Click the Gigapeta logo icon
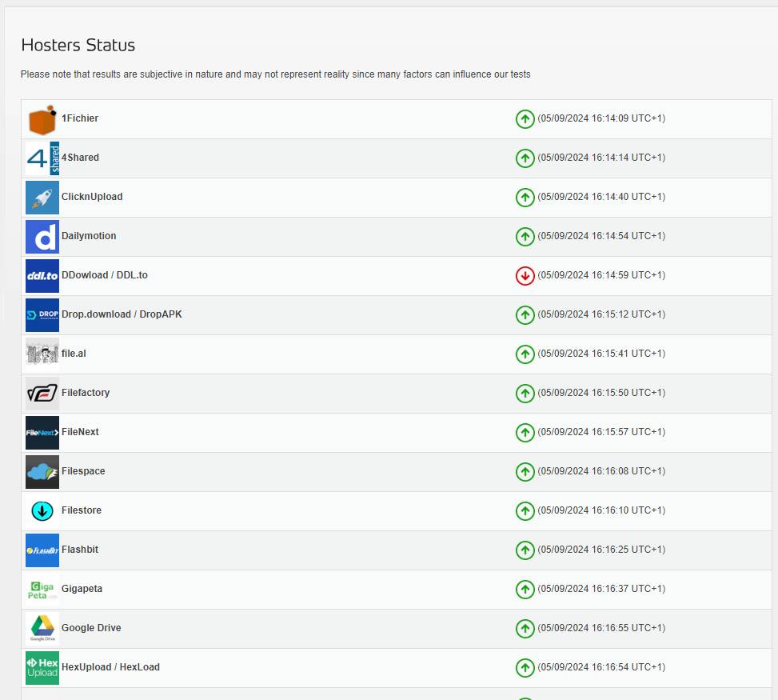 (x=42, y=590)
